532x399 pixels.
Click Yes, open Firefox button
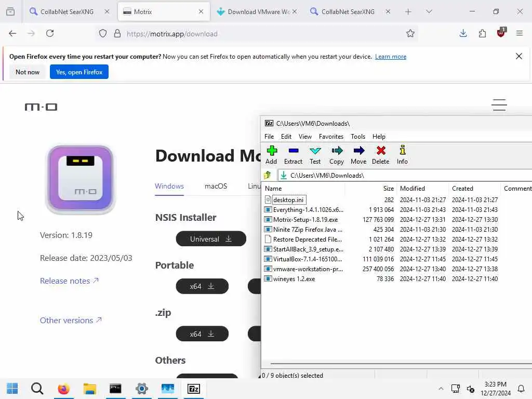79,72
